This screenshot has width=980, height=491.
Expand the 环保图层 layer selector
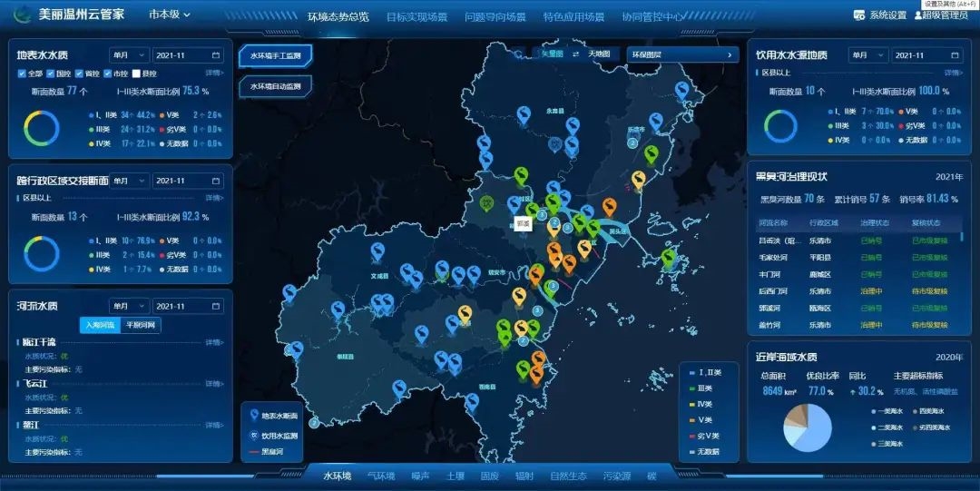click(x=681, y=54)
